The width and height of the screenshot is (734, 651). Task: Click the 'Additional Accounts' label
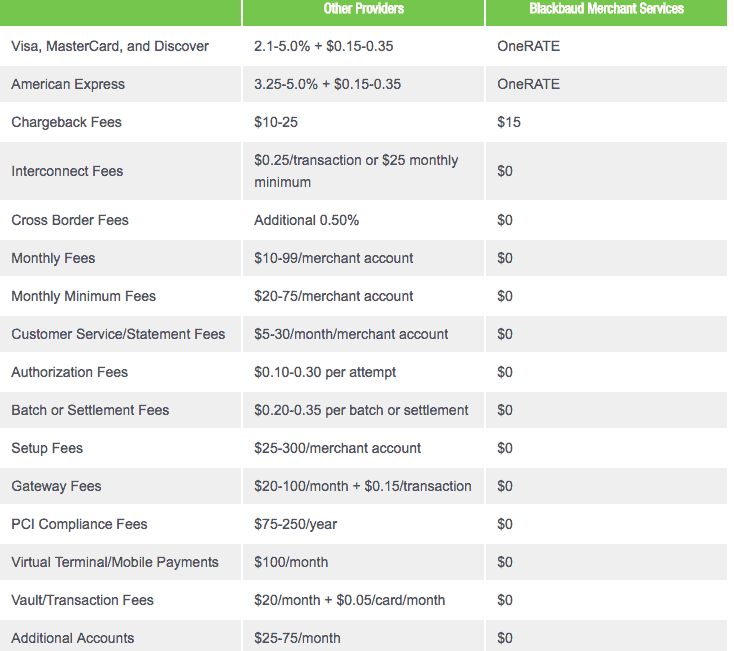click(73, 638)
